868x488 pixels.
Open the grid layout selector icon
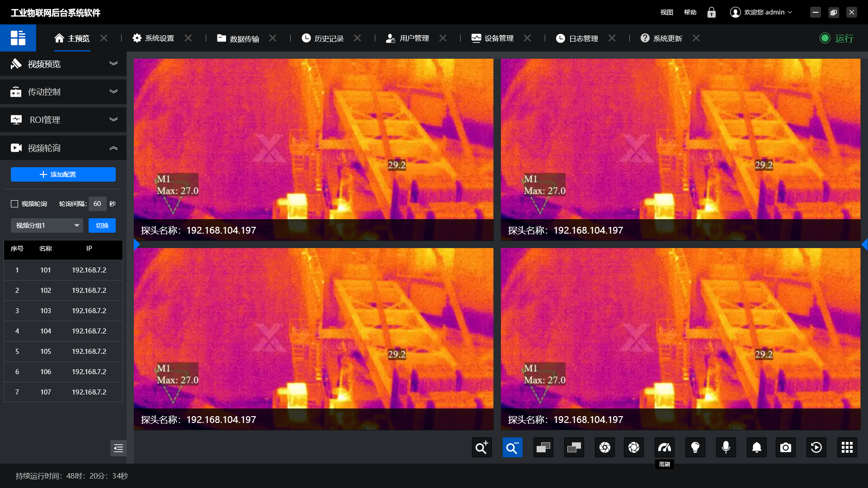coord(847,447)
